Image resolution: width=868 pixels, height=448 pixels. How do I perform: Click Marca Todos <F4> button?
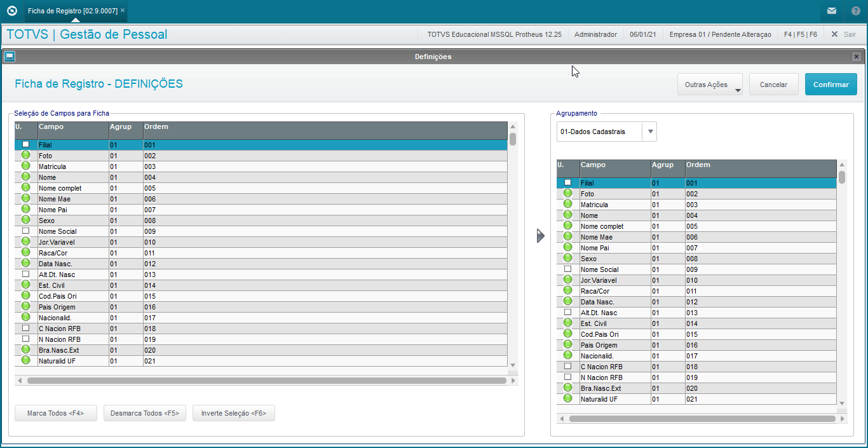coord(56,413)
